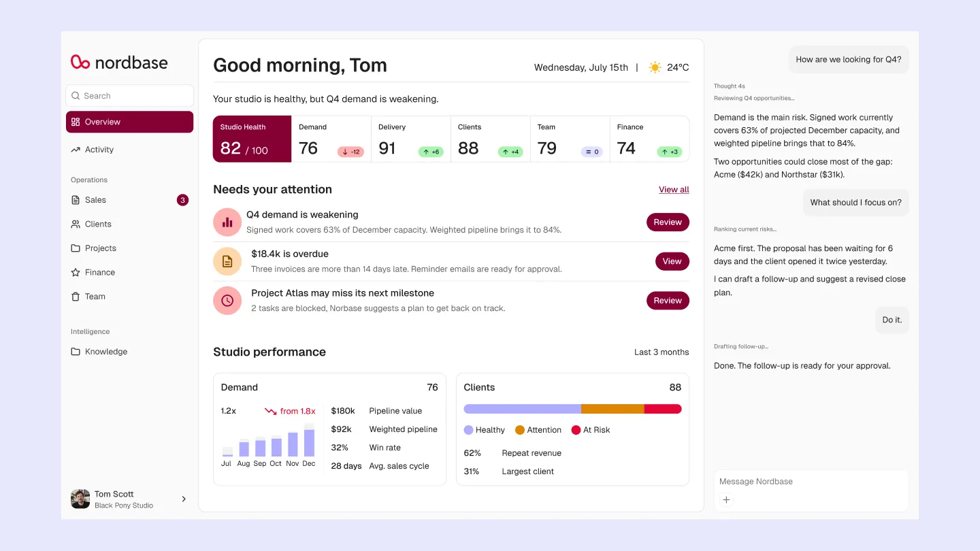
Task: Select the Team score card
Action: click(x=570, y=139)
